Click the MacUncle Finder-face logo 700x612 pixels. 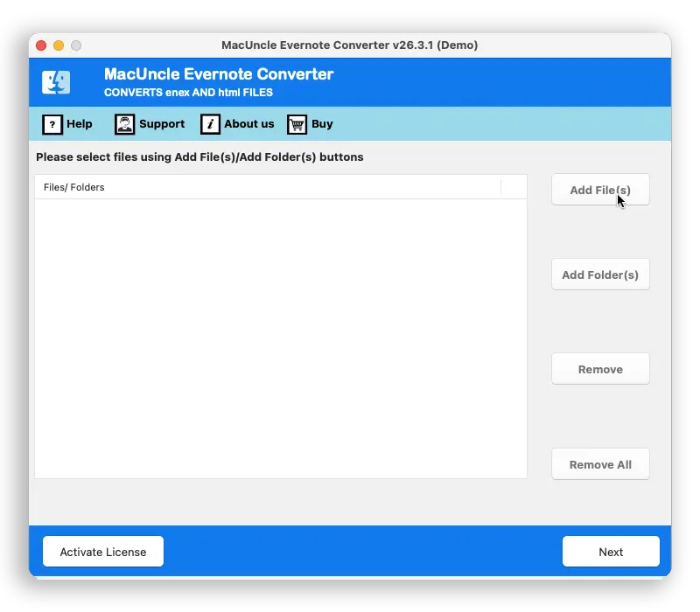pos(56,82)
